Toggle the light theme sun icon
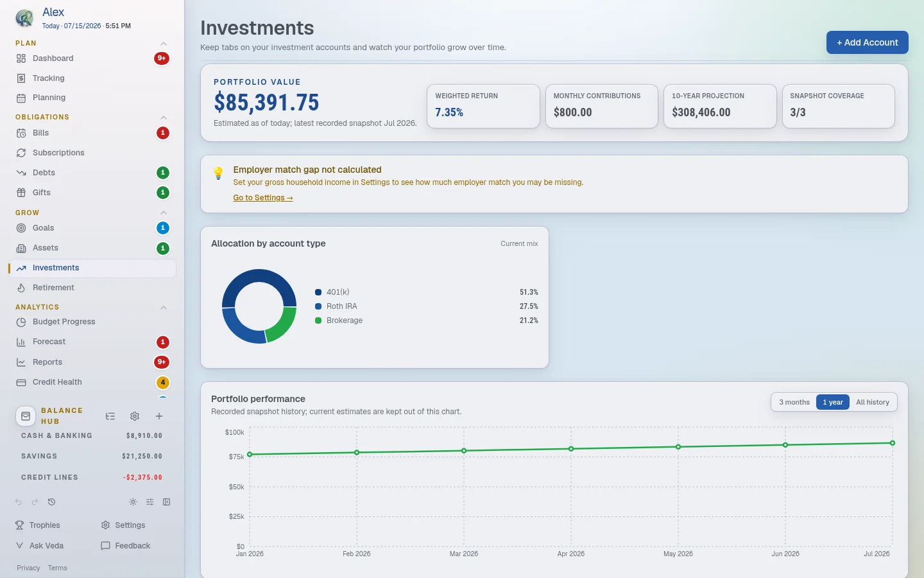Viewport: 924px width, 578px height. click(x=133, y=502)
